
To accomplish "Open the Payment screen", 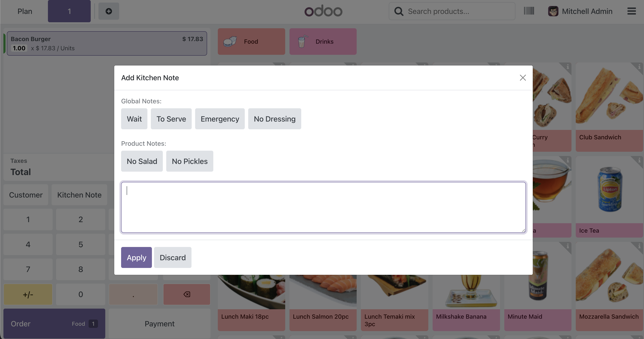I will click(159, 324).
